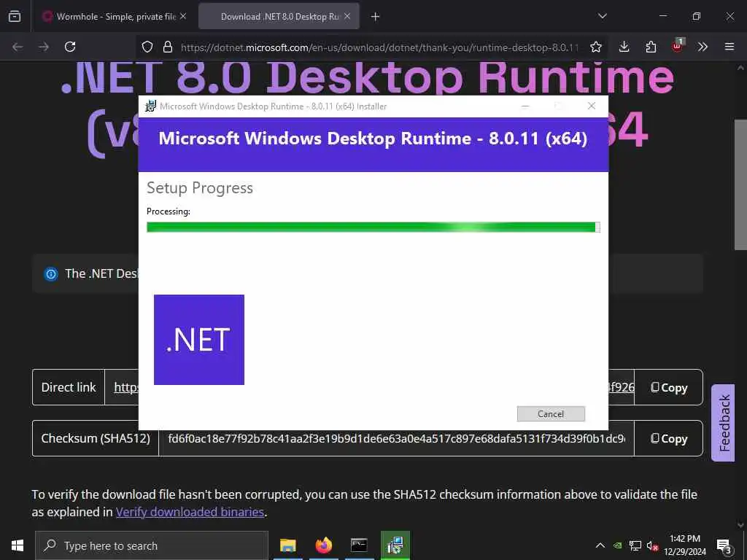Open the Verify downloaded binaries link

[190, 512]
